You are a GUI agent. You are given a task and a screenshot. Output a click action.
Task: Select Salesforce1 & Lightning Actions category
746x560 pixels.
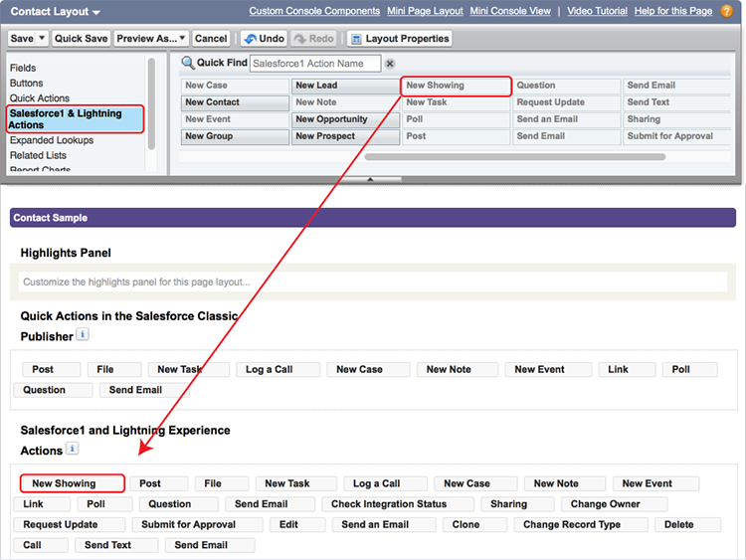click(76, 119)
